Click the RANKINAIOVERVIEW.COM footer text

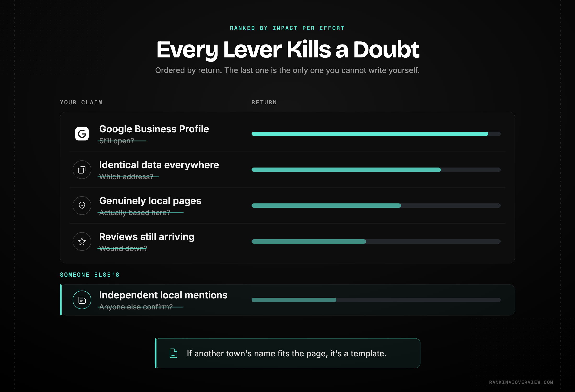[521, 382]
